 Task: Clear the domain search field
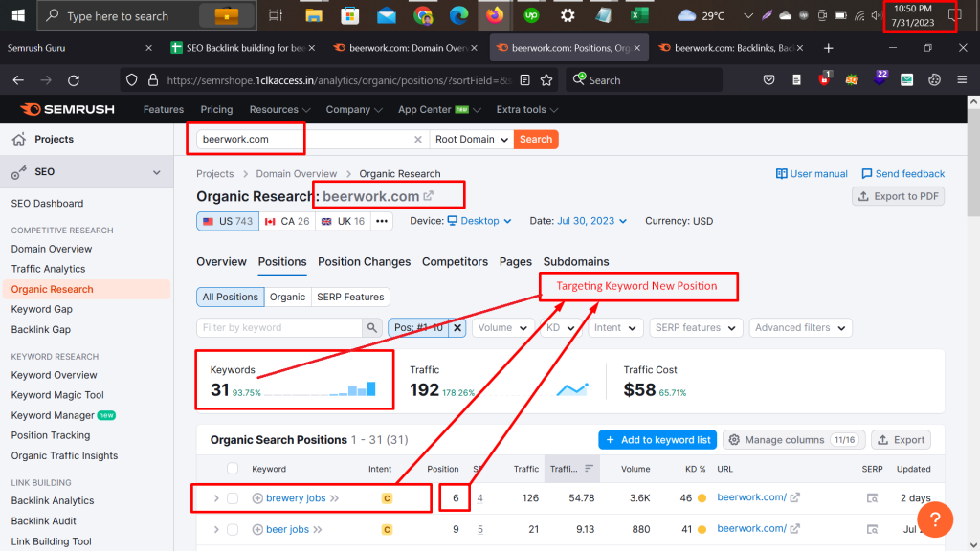(418, 140)
